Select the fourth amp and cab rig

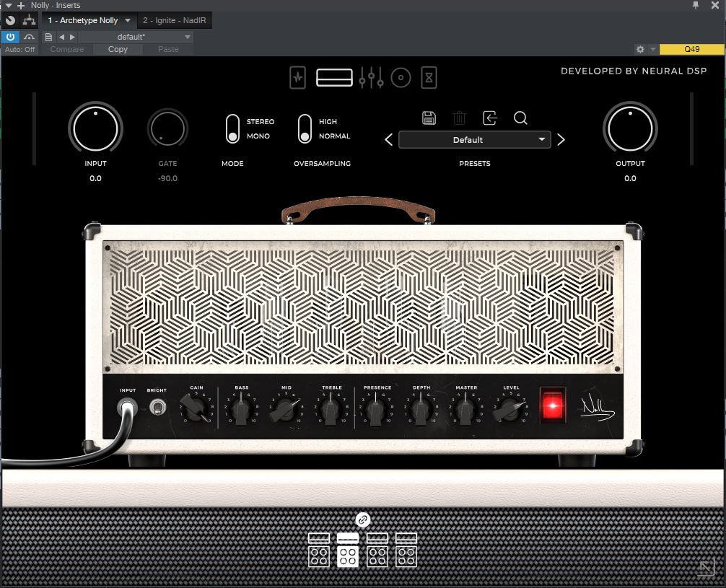[406, 550]
